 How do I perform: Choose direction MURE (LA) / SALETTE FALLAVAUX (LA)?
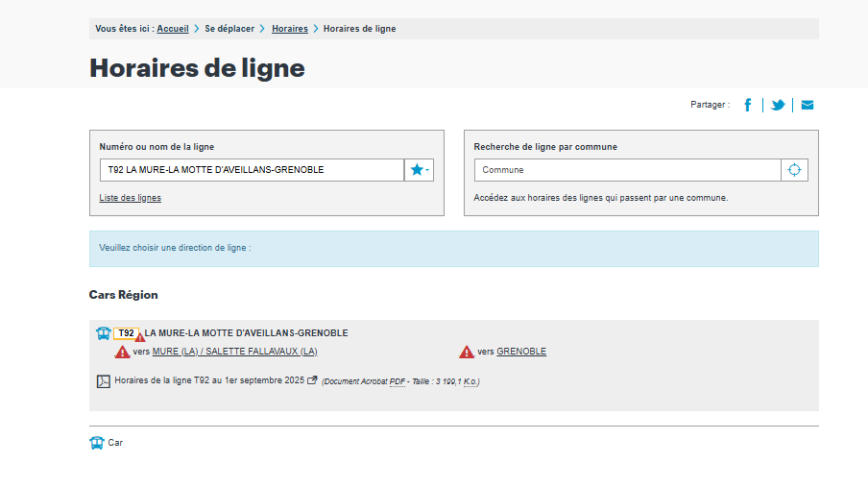pyautogui.click(x=234, y=352)
